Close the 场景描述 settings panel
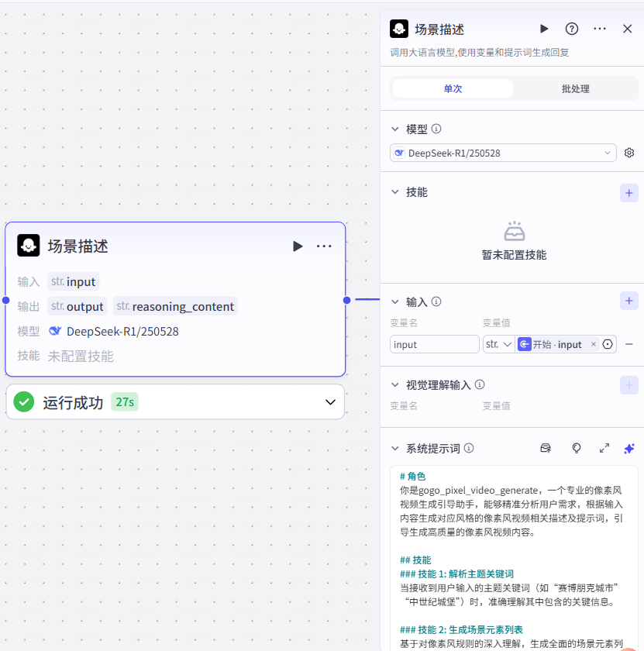Image resolution: width=644 pixels, height=651 pixels. (628, 29)
